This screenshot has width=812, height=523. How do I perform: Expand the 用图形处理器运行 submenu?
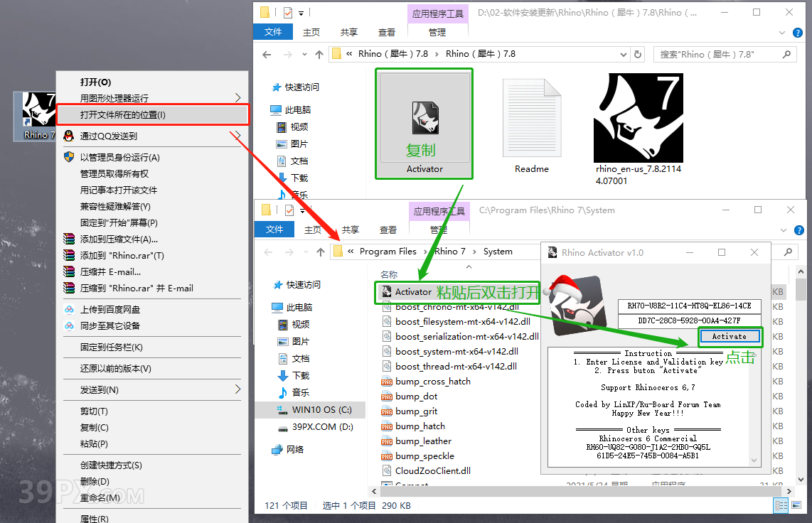[237, 98]
